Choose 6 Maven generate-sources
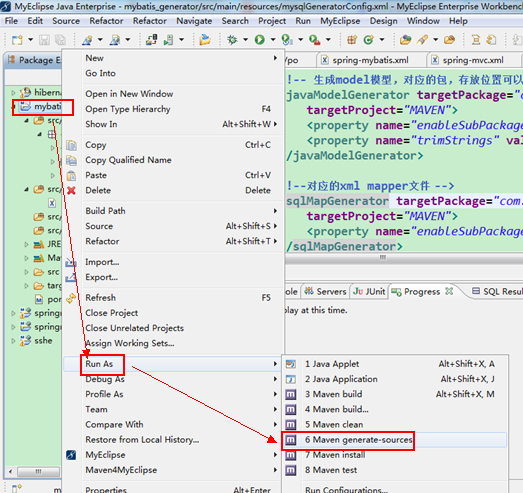The height and width of the screenshot is (493, 523). click(359, 440)
